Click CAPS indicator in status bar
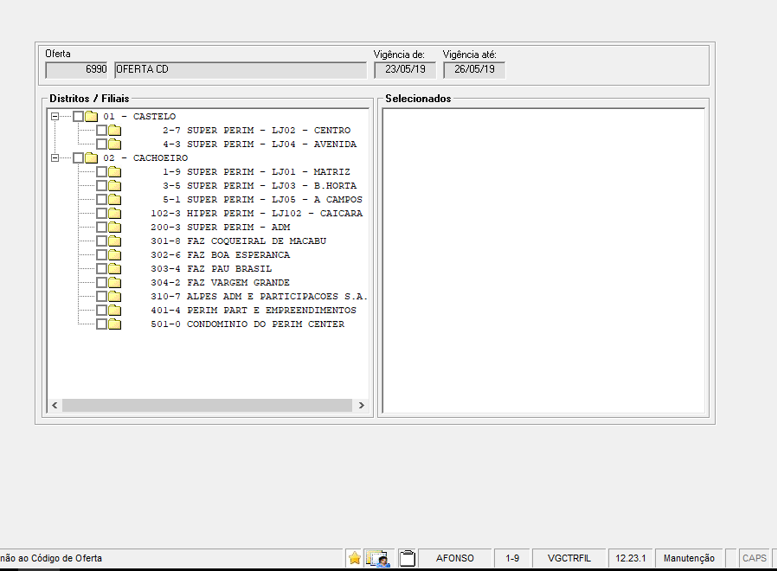Viewport: 777px width, 575px height. [754, 559]
